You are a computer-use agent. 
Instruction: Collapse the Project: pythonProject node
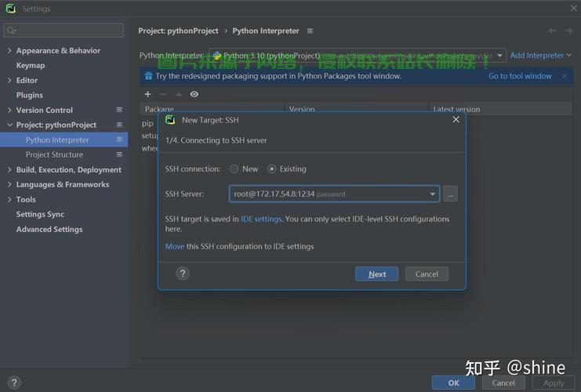click(x=9, y=125)
